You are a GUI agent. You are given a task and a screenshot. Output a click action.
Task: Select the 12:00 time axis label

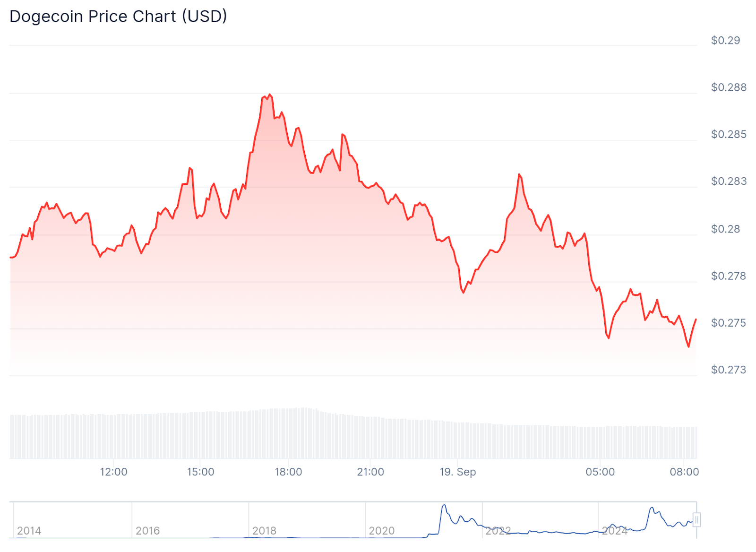[113, 472]
